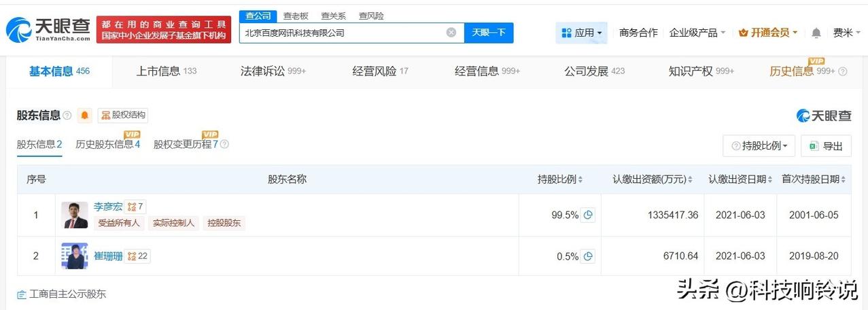Image resolution: width=868 pixels, height=310 pixels.
Task: Click the crown icon of 开通会员
Action: [743, 33]
